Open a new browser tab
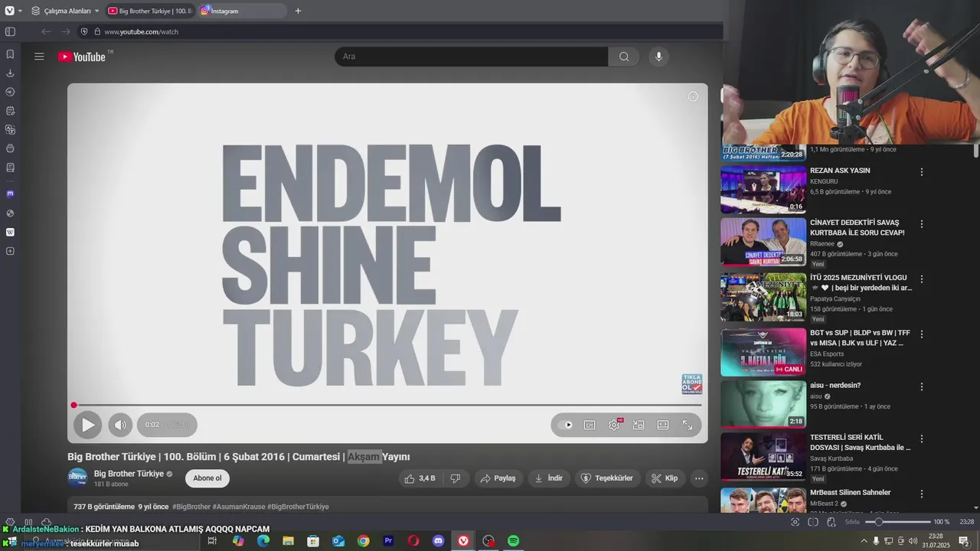The image size is (980, 551). 298,11
